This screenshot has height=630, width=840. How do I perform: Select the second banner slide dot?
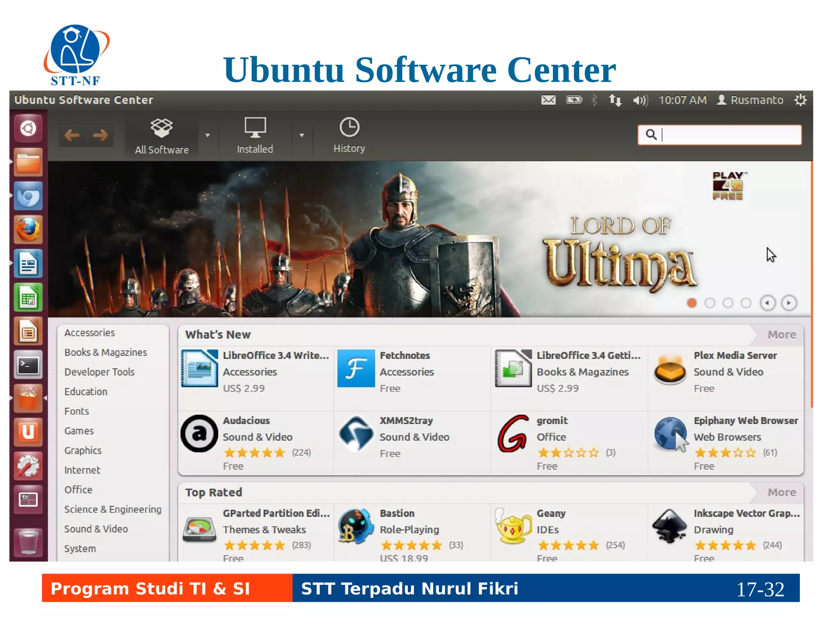710,303
